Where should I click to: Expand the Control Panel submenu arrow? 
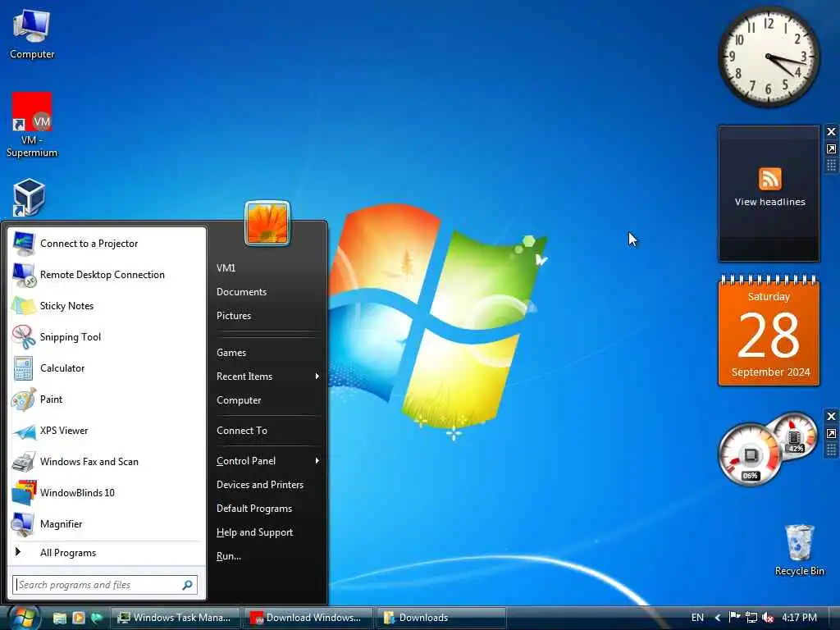coord(317,461)
